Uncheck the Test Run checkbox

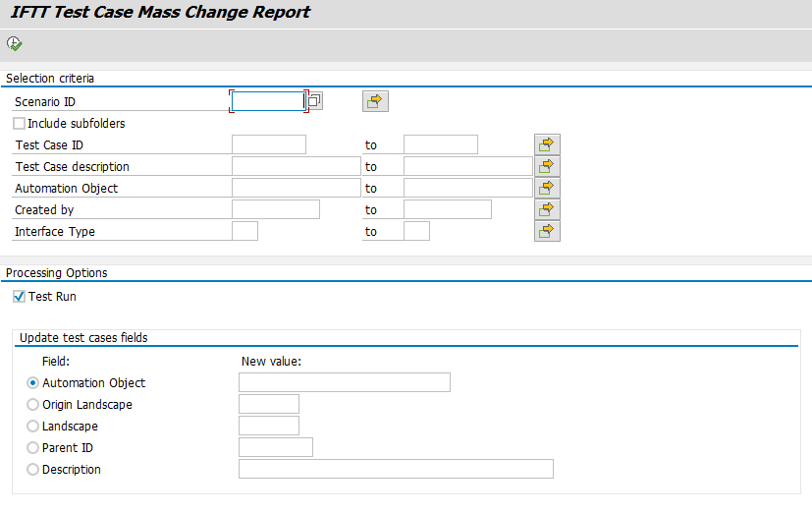[x=20, y=297]
